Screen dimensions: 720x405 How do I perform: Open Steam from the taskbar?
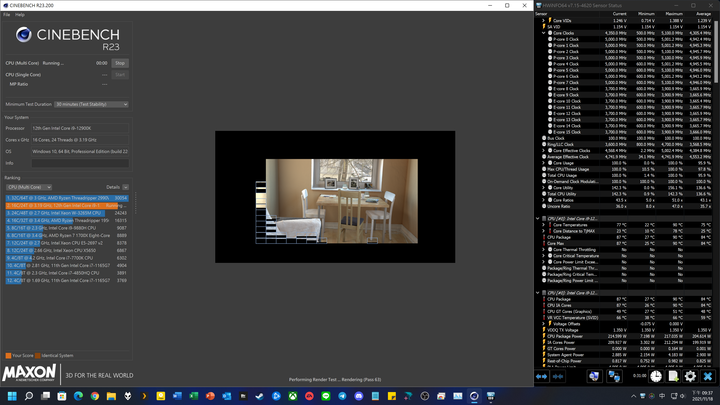(x=259, y=396)
